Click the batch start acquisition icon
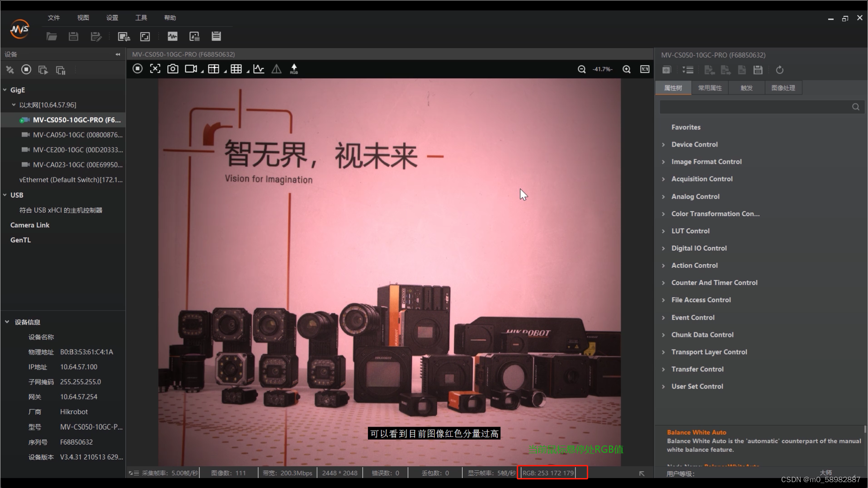 (43, 70)
